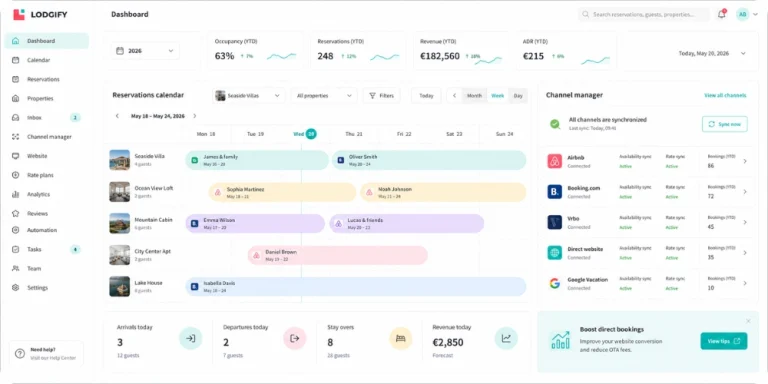Open the Seaside Villas dropdown
The image size is (768, 384).
(x=249, y=96)
